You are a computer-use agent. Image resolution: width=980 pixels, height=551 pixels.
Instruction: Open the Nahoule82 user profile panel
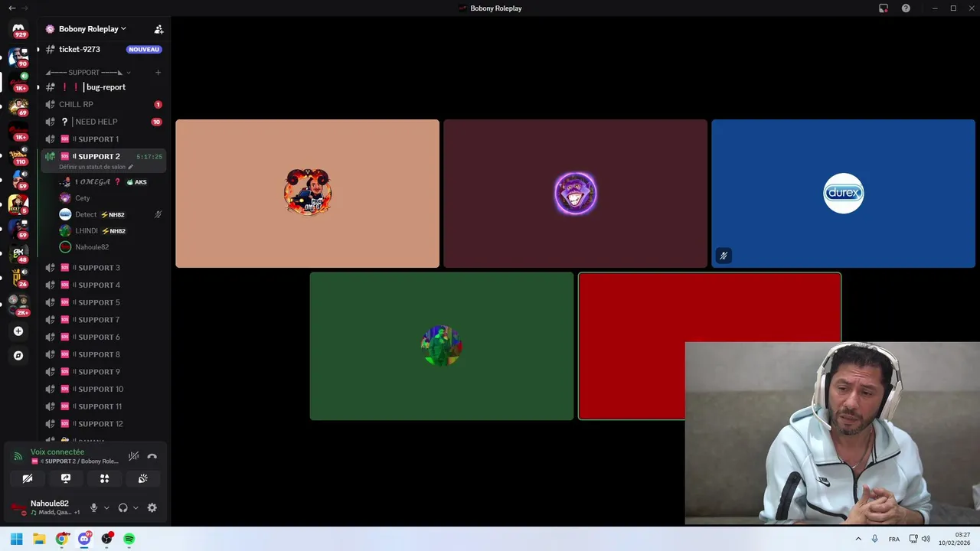click(x=45, y=507)
